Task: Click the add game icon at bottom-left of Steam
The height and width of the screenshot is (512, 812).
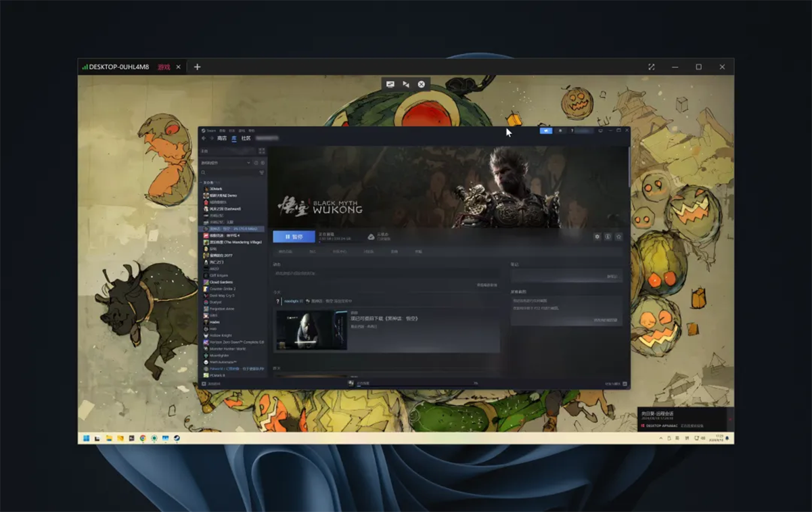Action: coord(204,383)
